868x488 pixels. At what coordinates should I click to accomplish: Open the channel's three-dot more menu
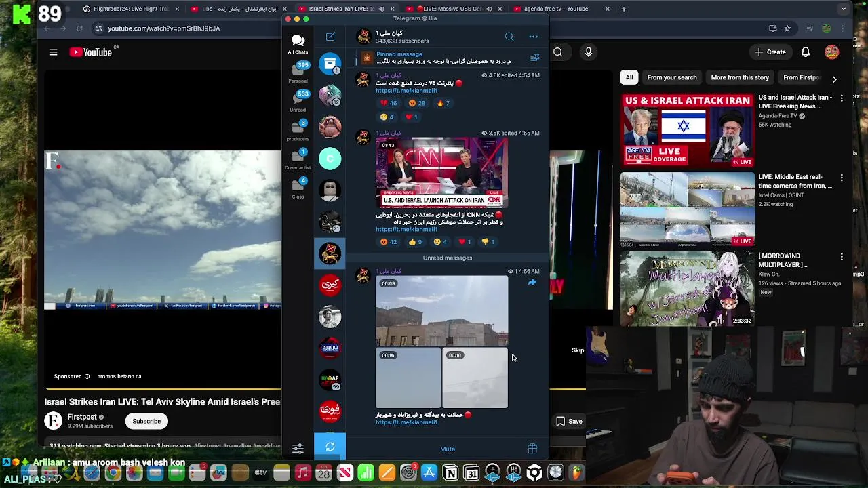tap(534, 37)
